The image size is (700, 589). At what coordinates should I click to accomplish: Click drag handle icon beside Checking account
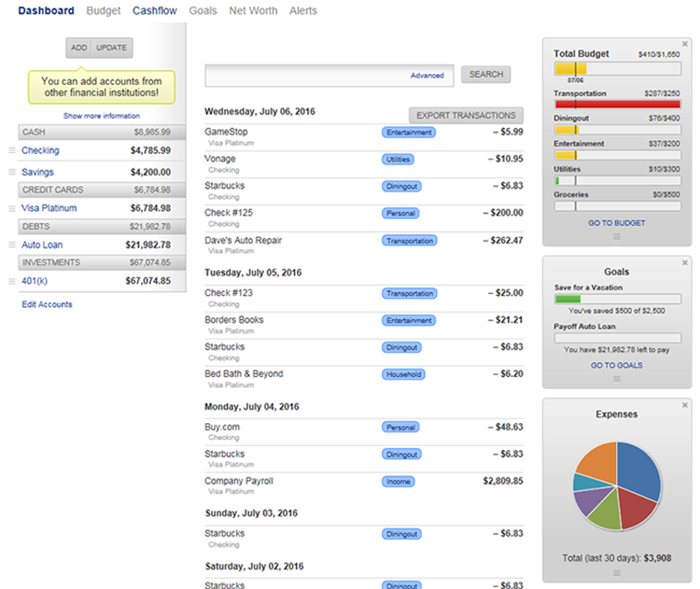(x=12, y=150)
